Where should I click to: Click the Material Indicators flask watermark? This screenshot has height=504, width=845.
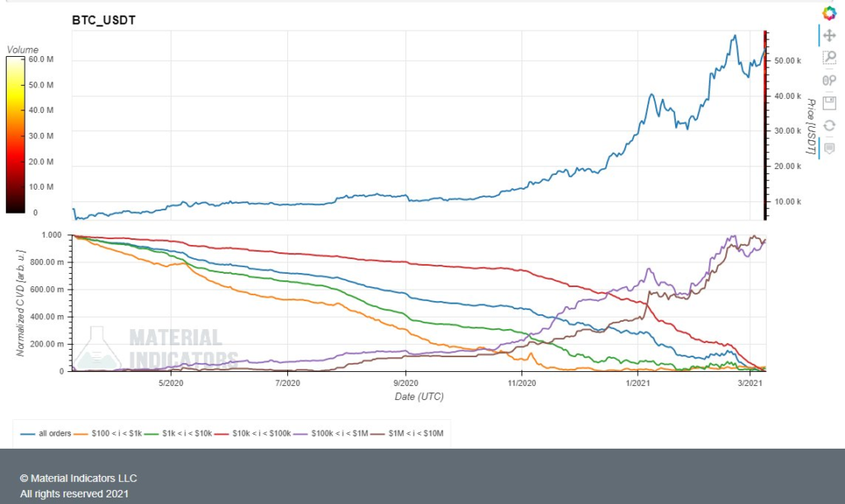pos(99,346)
